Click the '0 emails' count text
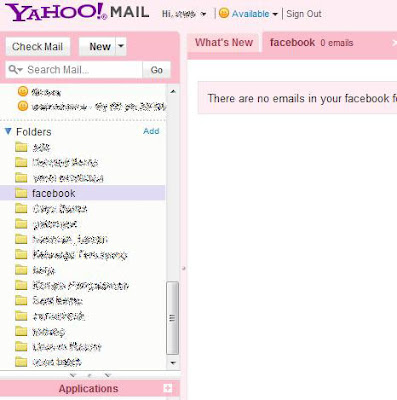 tap(337, 43)
